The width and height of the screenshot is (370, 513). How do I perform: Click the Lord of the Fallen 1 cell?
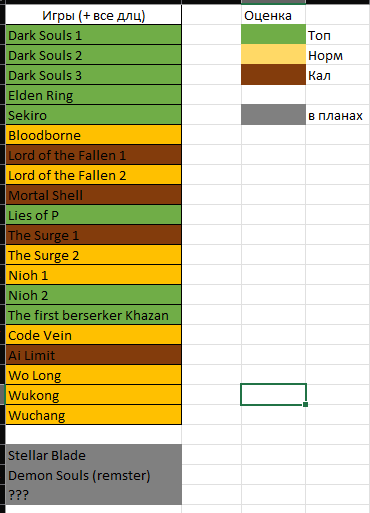coord(94,155)
